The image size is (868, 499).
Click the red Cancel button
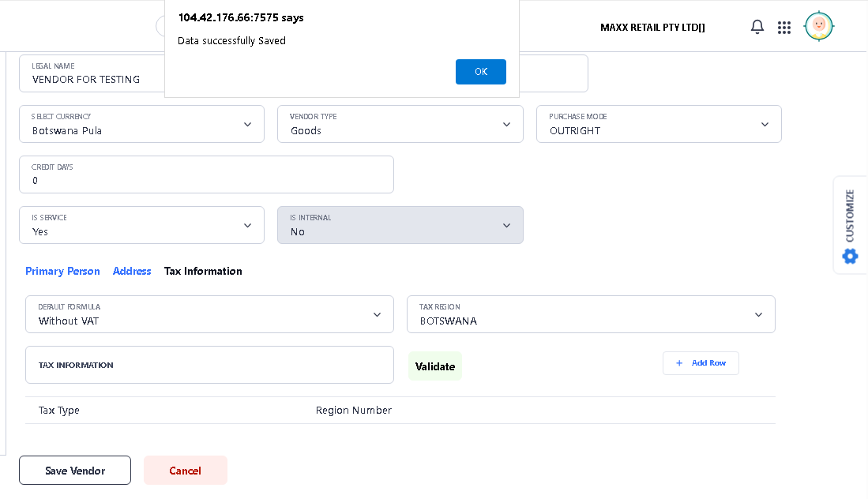186,471
